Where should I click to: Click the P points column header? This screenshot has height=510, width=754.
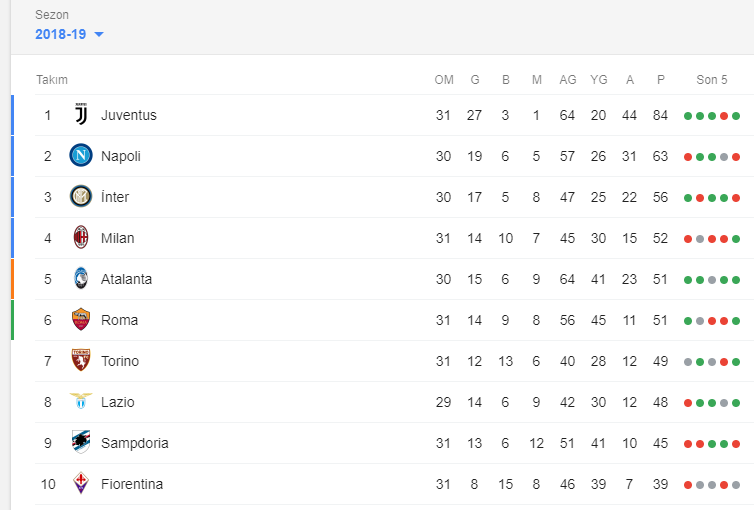661,80
